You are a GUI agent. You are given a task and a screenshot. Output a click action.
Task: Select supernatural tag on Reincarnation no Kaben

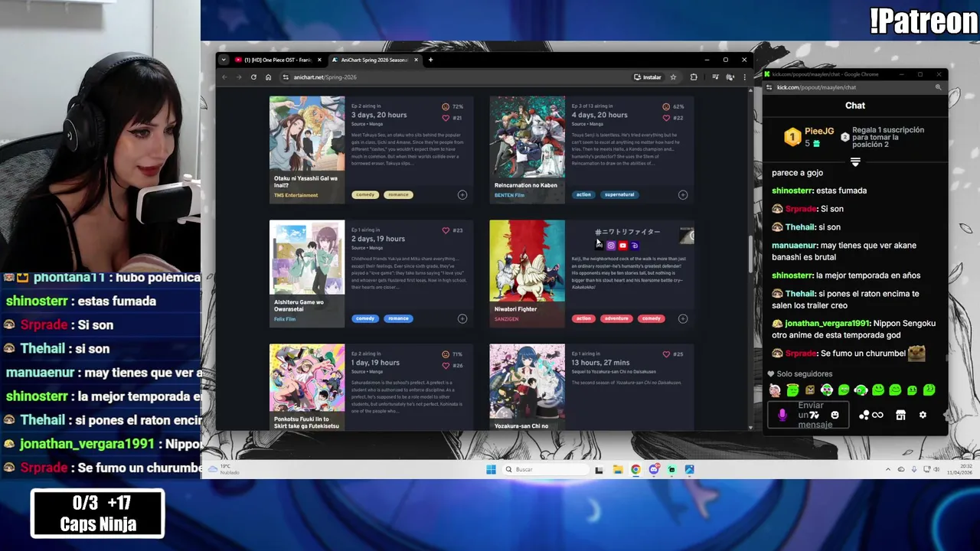[x=619, y=194]
